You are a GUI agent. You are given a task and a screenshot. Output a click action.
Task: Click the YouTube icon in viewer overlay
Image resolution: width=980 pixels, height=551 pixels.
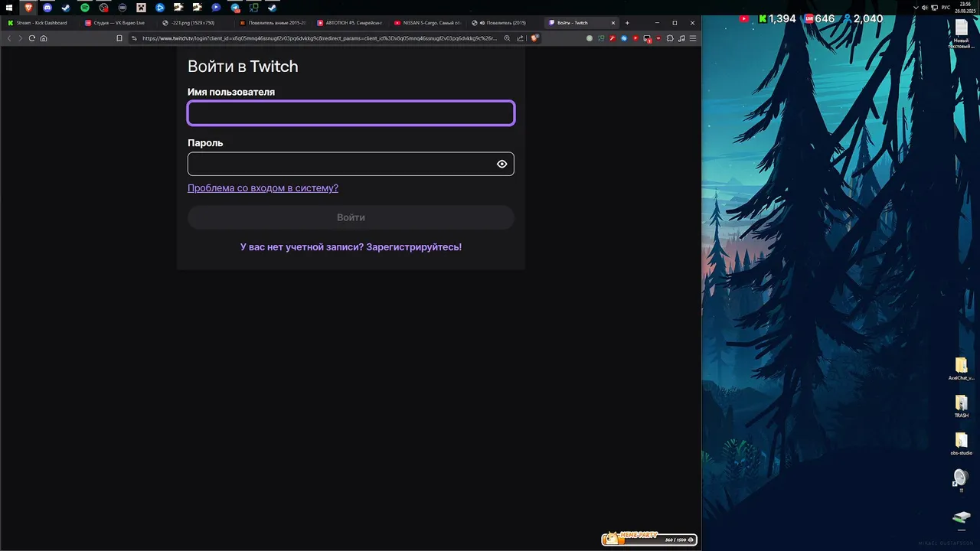744,19
